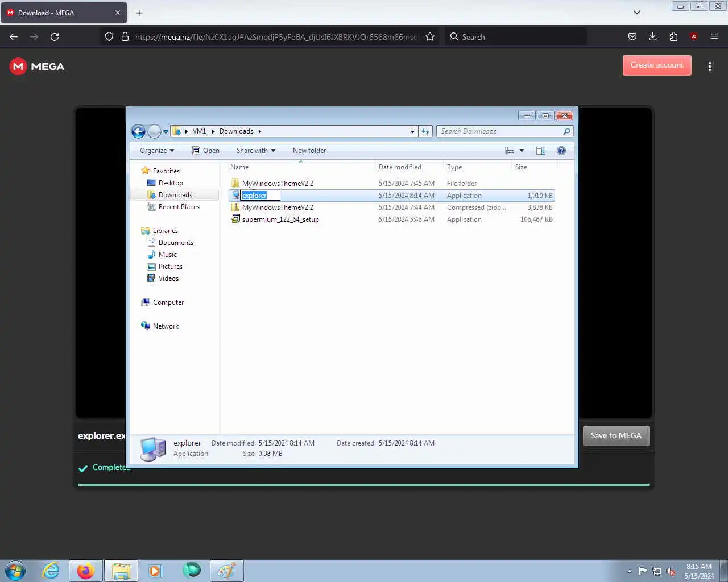Select Documents library
Screen dimensions: 728x582
tap(176, 243)
